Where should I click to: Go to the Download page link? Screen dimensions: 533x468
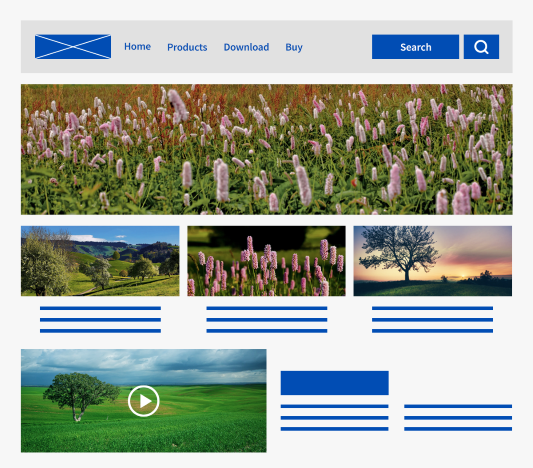click(246, 47)
